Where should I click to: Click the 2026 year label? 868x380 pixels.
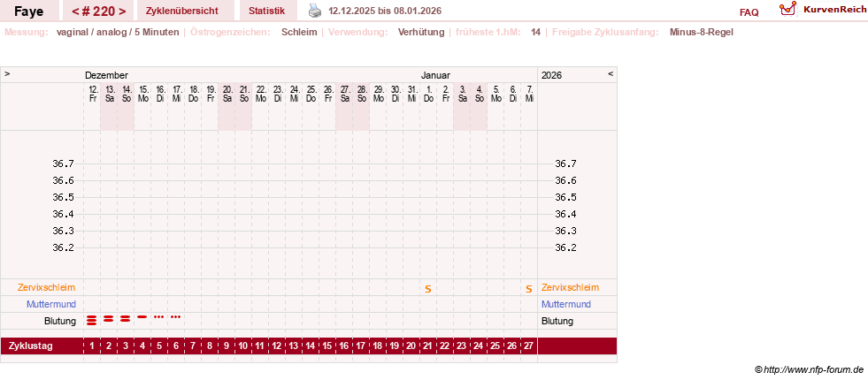(x=551, y=75)
